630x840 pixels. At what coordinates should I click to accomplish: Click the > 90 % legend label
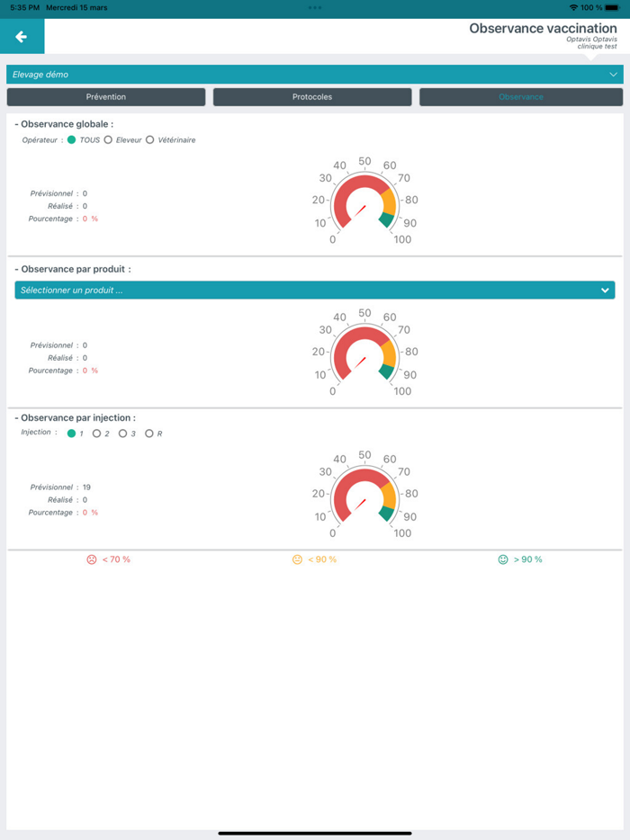(527, 559)
